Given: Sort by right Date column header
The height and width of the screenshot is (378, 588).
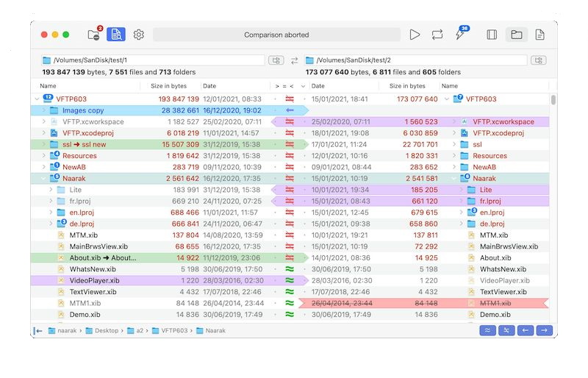Looking at the screenshot, I should pyautogui.click(x=345, y=86).
